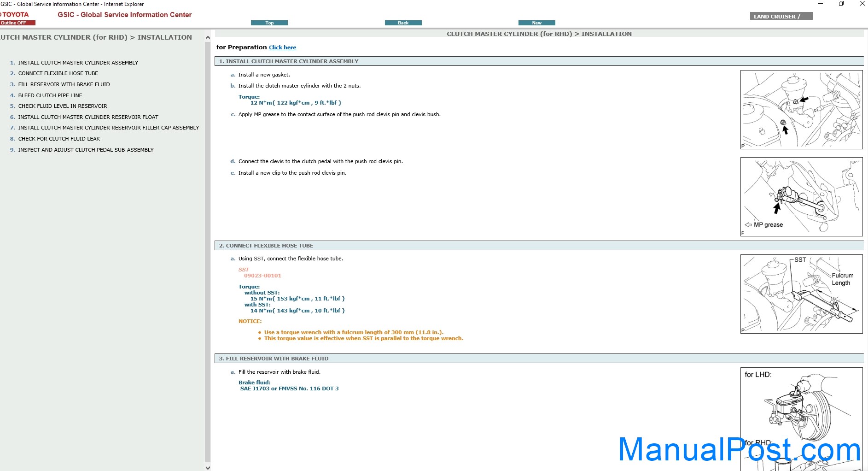Click outline scrollbar down arrow
The height and width of the screenshot is (471, 868).
tap(208, 467)
